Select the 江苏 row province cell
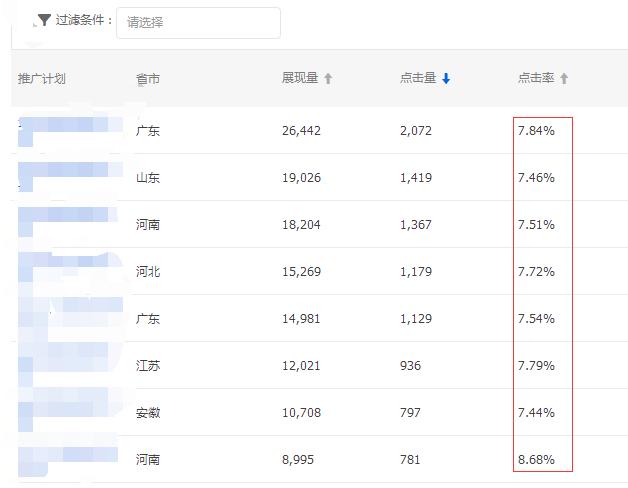Viewport: 628px width, 488px height. tap(148, 366)
